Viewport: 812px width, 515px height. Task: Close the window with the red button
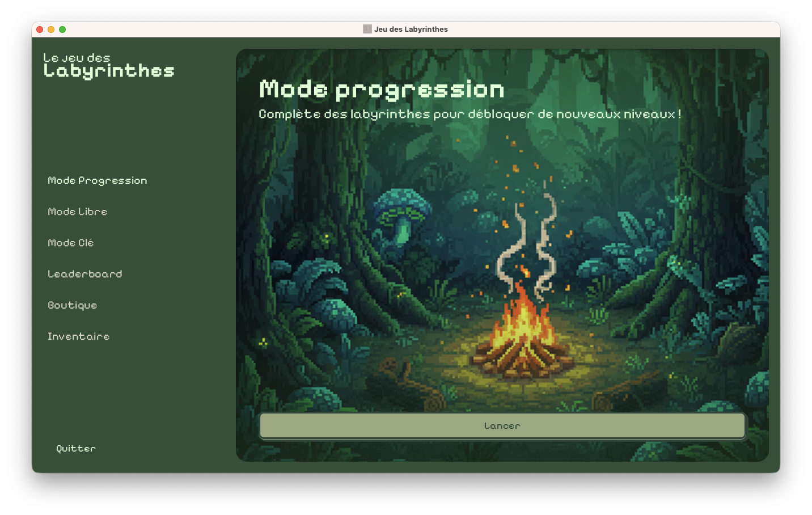point(40,29)
